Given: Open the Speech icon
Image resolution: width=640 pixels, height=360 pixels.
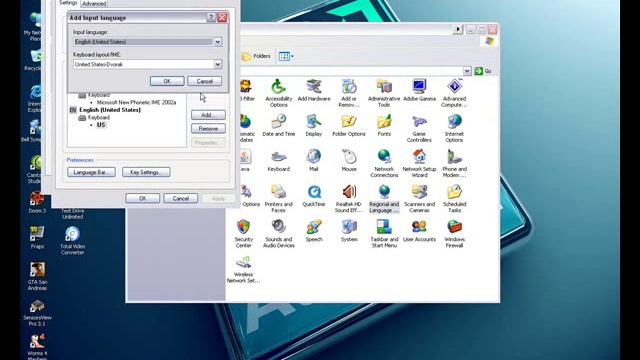Looking at the screenshot, I should point(313,231).
